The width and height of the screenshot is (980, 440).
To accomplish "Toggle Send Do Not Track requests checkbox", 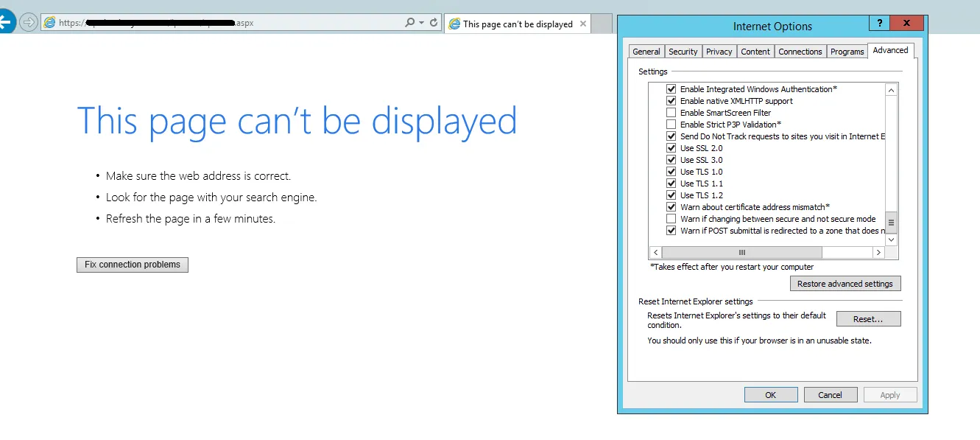I will [x=671, y=136].
